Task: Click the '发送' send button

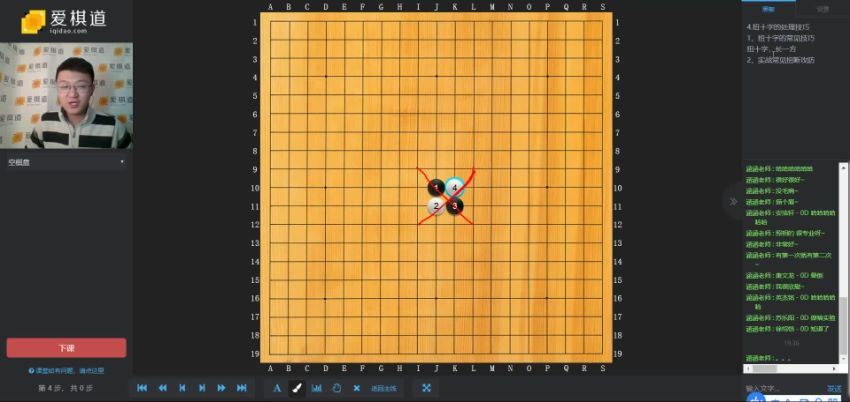Action: (x=834, y=388)
